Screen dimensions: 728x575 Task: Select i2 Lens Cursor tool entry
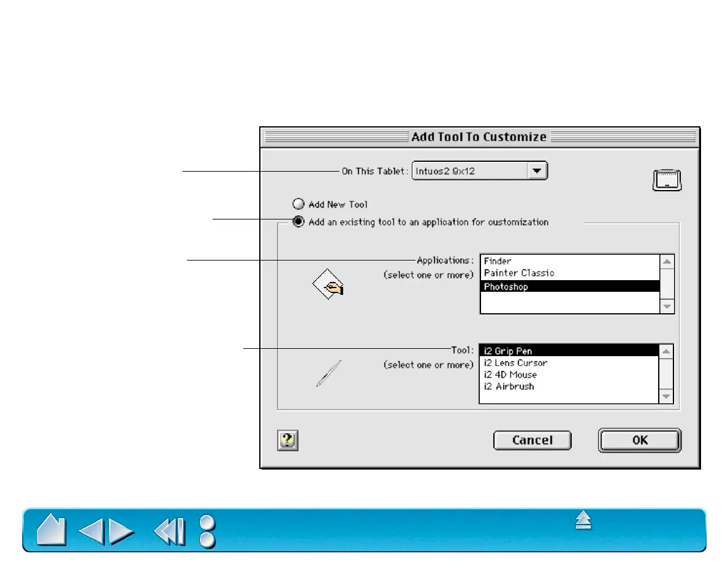pyautogui.click(x=569, y=363)
